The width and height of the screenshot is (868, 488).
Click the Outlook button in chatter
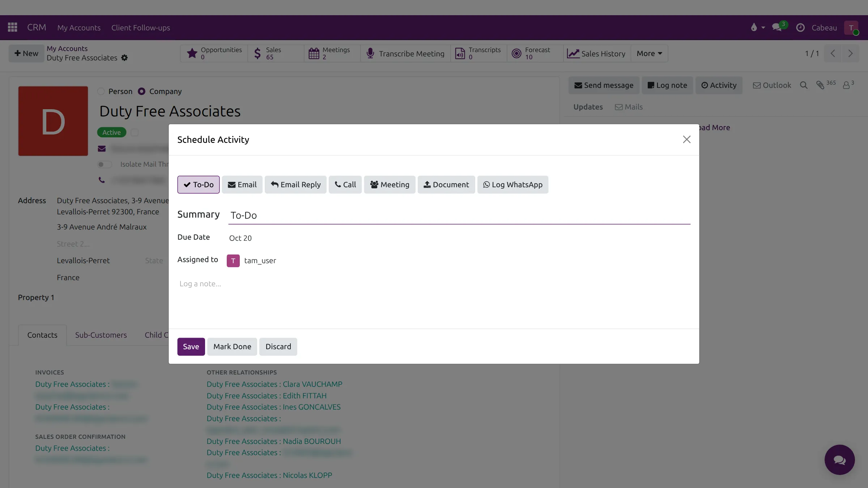pyautogui.click(x=772, y=85)
